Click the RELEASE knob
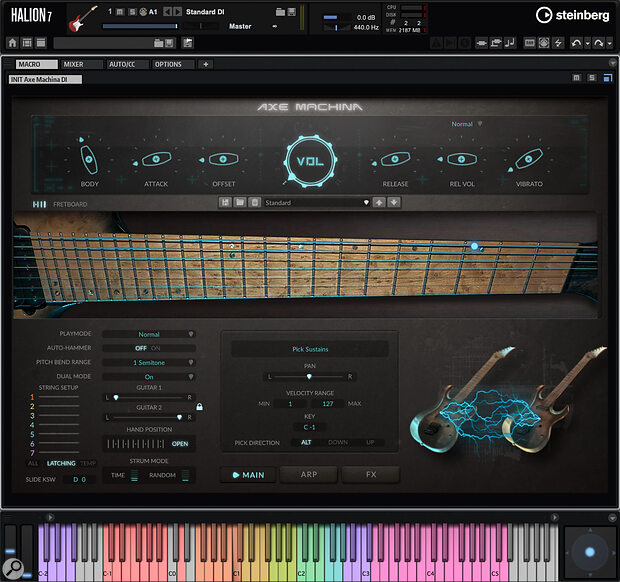The width and height of the screenshot is (620, 582). [395, 159]
